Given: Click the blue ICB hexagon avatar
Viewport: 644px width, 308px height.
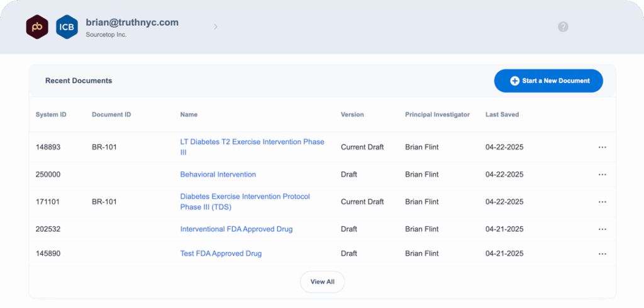Looking at the screenshot, I should [x=67, y=27].
